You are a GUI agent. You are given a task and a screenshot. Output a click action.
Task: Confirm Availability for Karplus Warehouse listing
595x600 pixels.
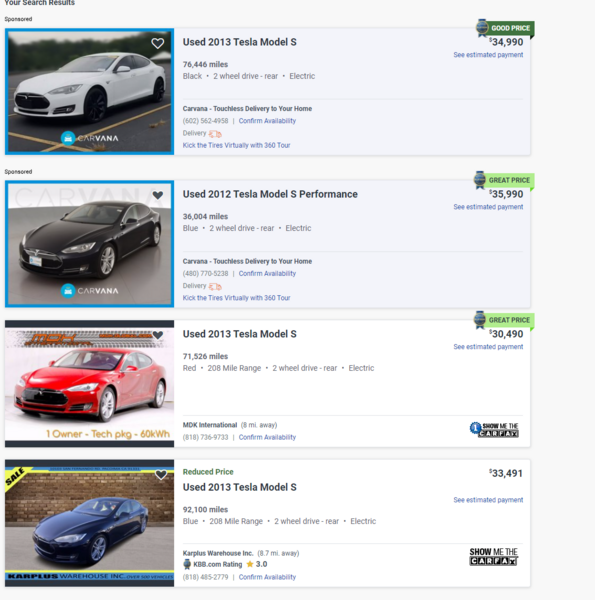click(267, 577)
